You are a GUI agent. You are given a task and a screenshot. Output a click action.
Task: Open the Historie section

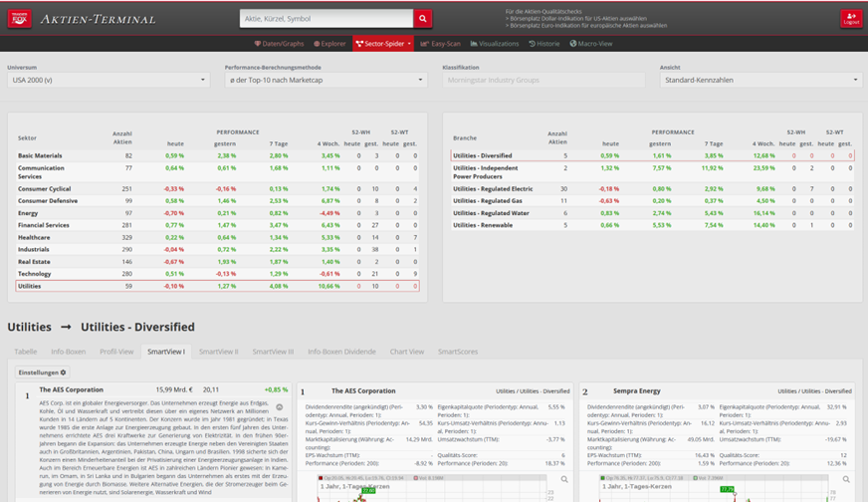click(544, 44)
